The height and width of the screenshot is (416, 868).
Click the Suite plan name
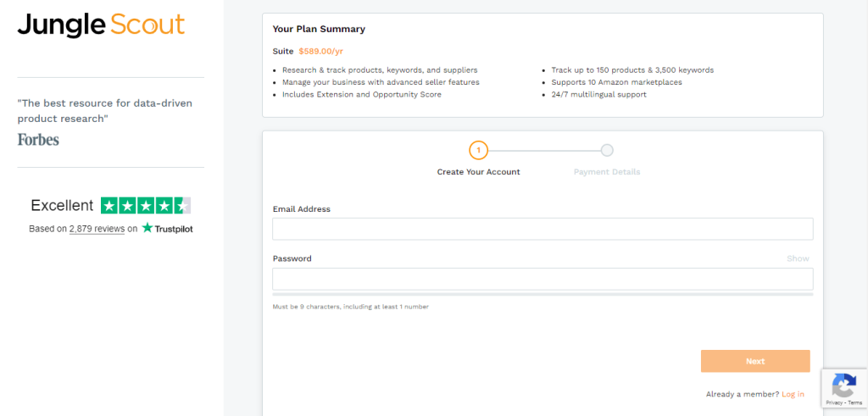point(283,51)
